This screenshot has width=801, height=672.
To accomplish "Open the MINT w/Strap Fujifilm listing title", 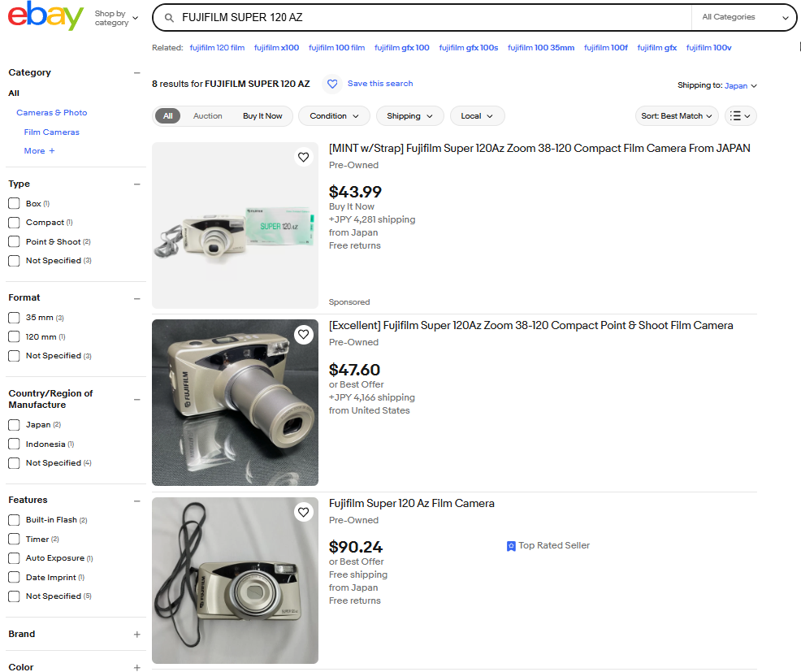I will pos(539,148).
